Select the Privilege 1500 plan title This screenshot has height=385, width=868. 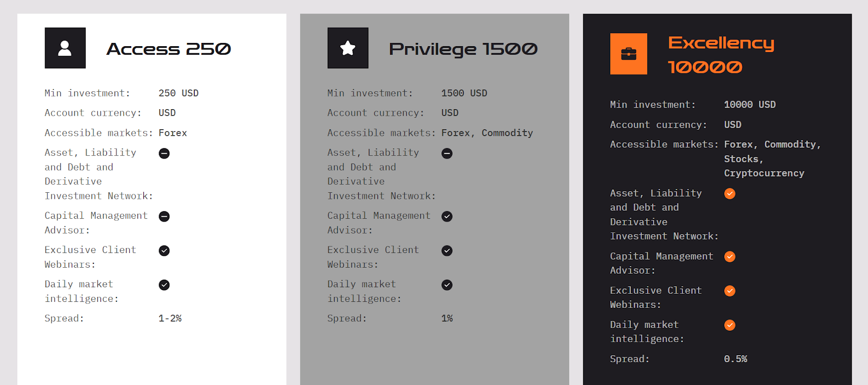pos(463,49)
